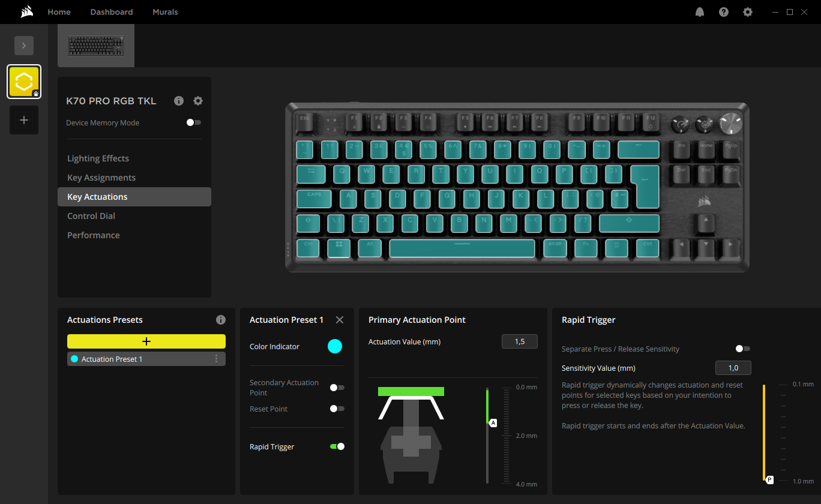Select the left arrow key
The image size is (821, 504).
681,248
